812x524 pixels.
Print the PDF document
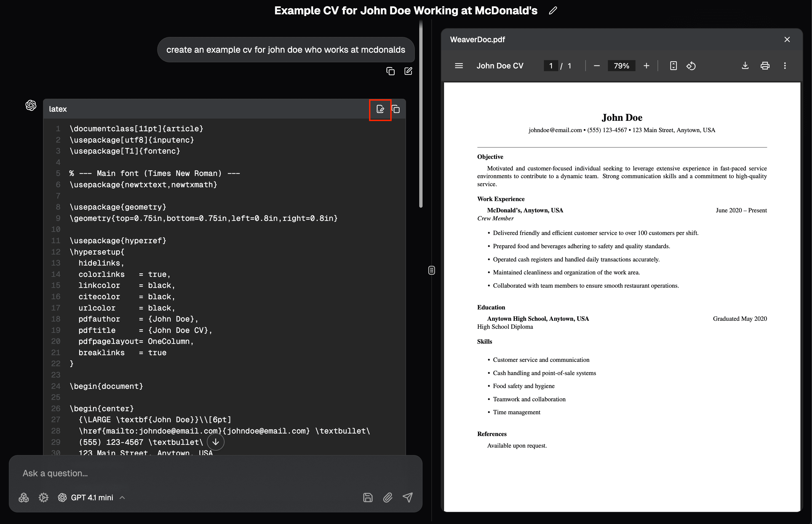coord(765,66)
